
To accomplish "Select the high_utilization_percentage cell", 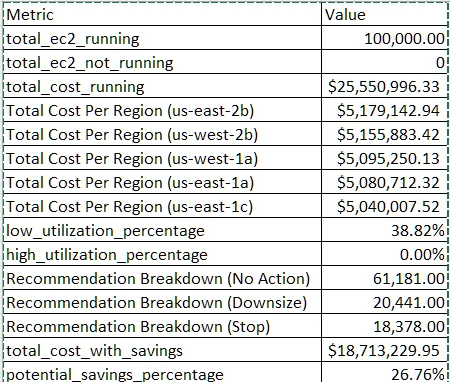I will [x=162, y=254].
